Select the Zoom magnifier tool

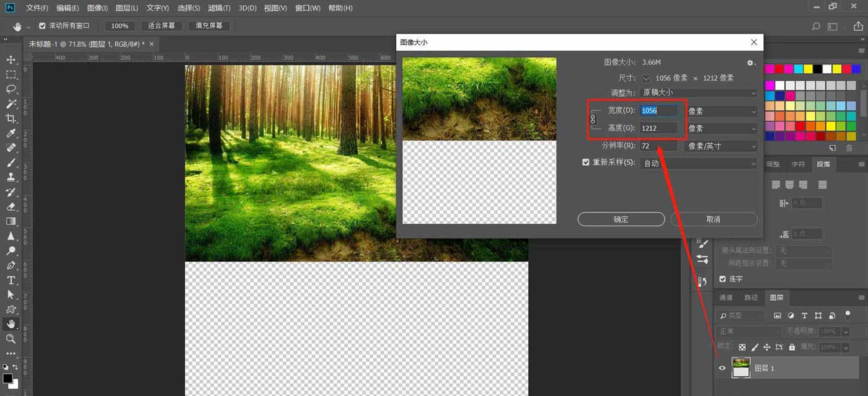point(11,339)
